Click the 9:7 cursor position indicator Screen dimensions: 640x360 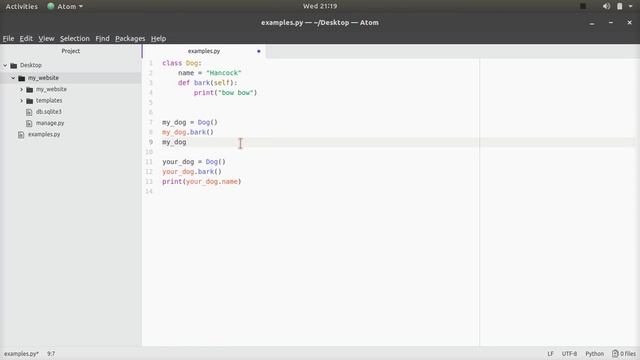51,353
